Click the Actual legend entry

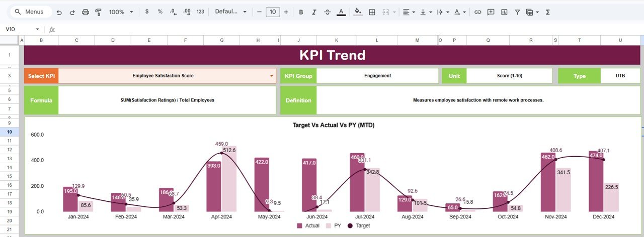pos(308,225)
